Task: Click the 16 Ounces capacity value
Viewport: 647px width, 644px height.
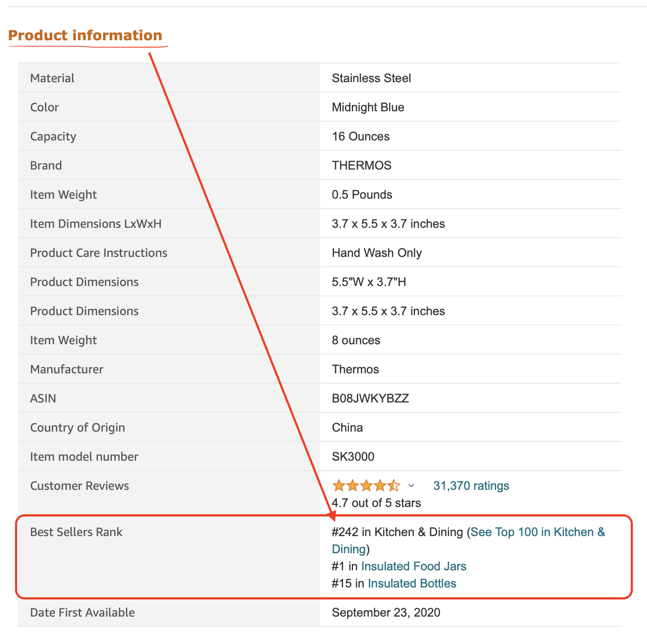Action: coord(361,136)
